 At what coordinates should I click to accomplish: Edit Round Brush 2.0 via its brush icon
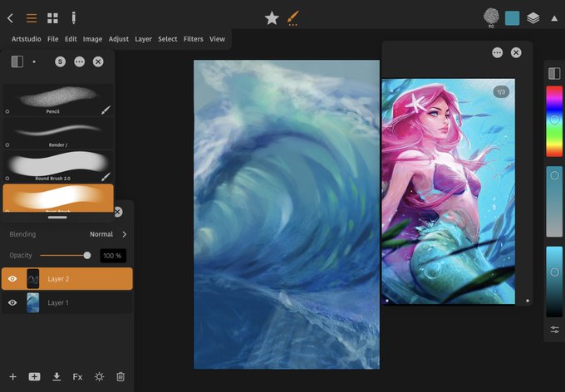coord(106,177)
